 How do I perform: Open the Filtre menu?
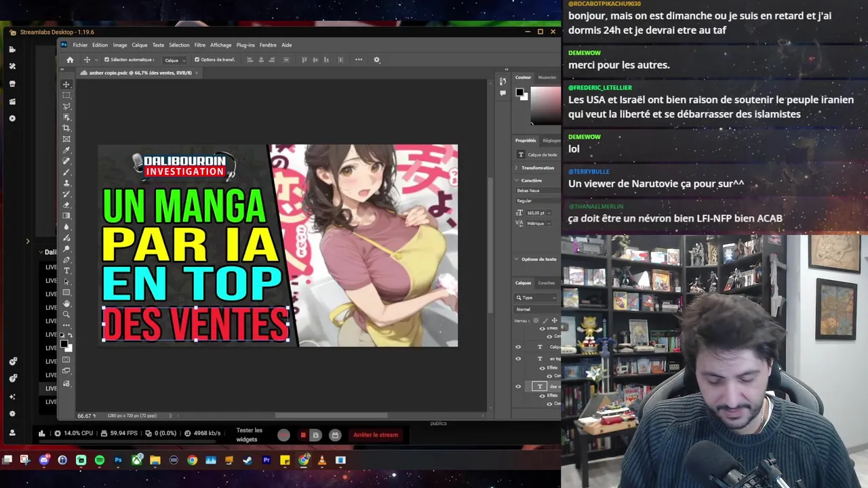click(x=200, y=45)
